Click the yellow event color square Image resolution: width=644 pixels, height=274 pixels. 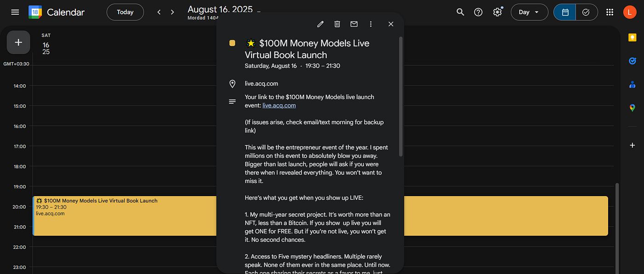(232, 43)
